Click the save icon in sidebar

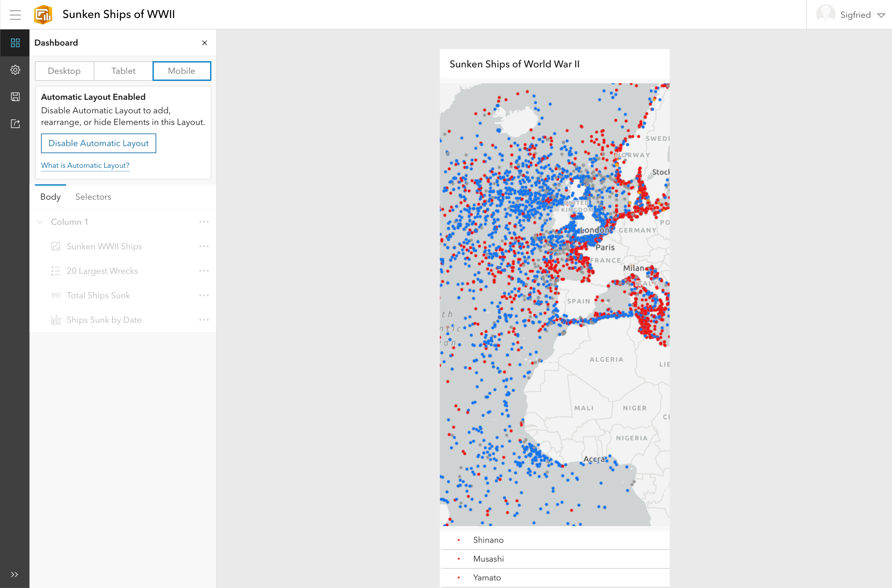click(x=15, y=97)
